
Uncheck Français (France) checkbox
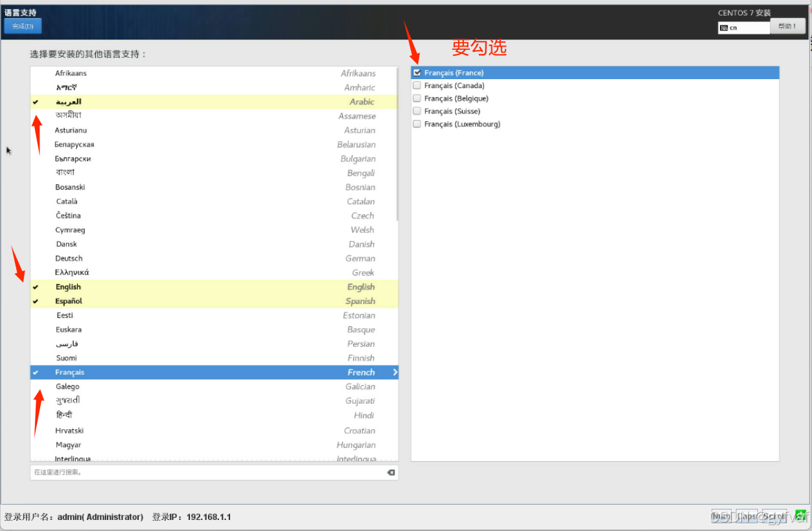pyautogui.click(x=417, y=73)
